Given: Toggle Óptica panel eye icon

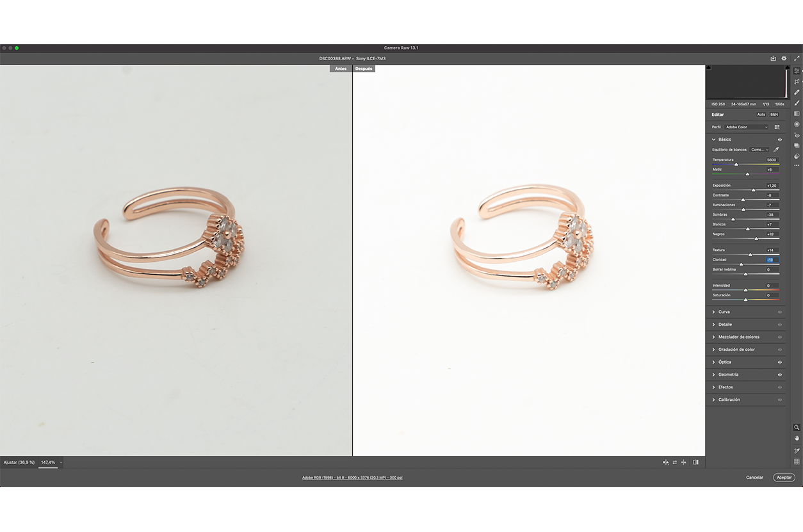Looking at the screenshot, I should (x=779, y=362).
